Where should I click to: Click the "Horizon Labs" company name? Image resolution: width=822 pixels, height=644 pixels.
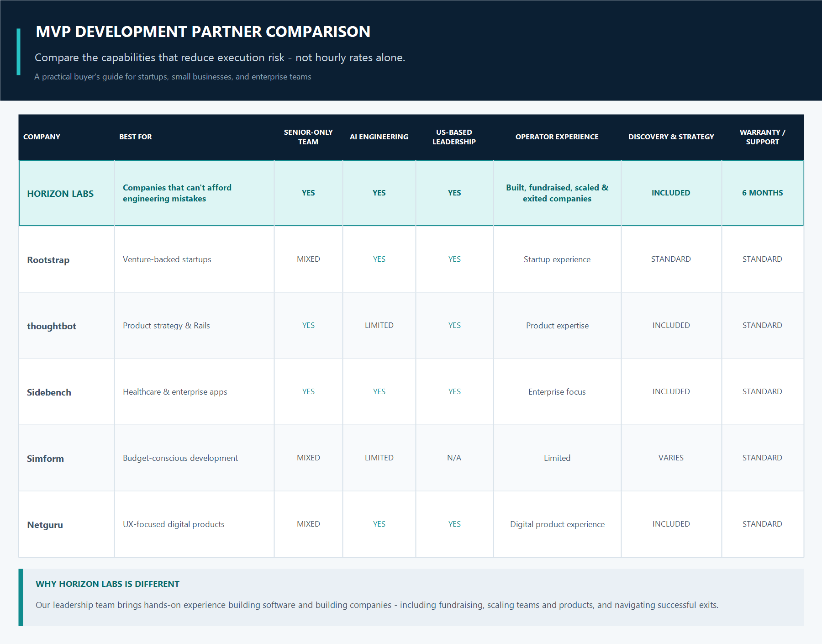[60, 194]
